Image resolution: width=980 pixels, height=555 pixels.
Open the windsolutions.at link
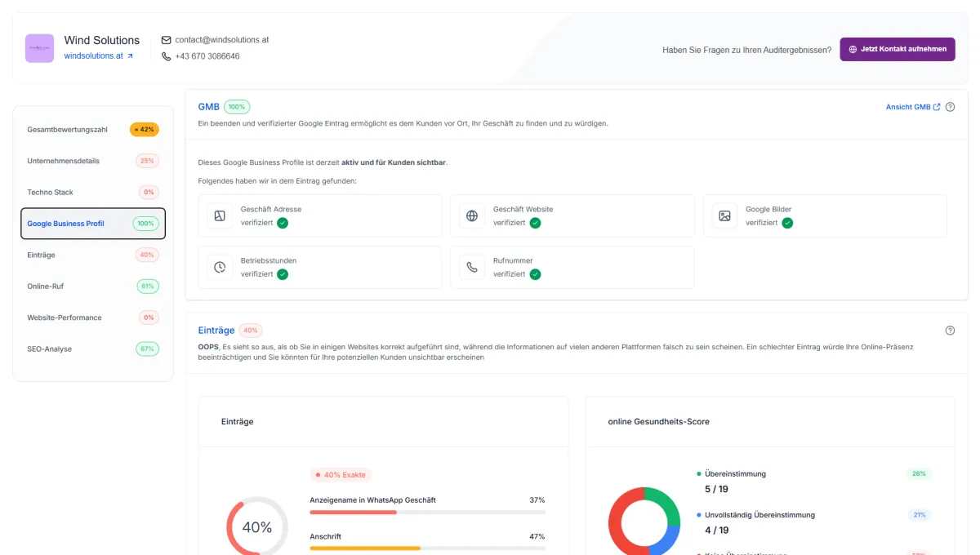[x=99, y=56]
